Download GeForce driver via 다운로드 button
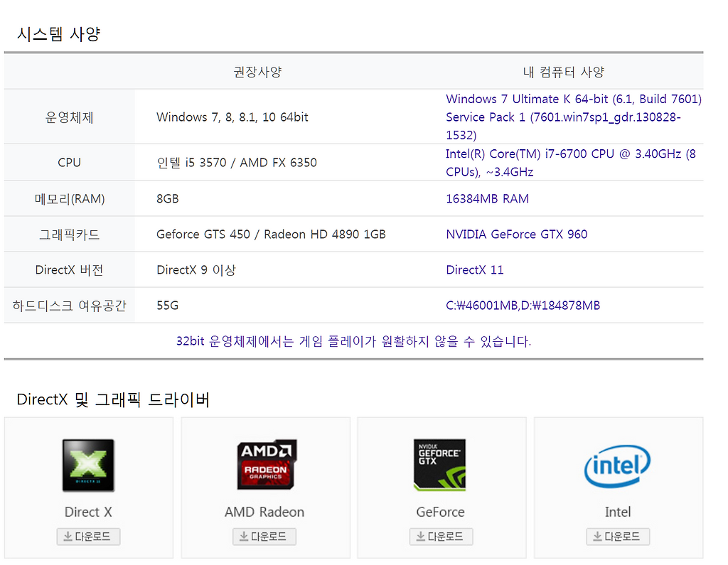The height and width of the screenshot is (565, 728). click(x=441, y=537)
